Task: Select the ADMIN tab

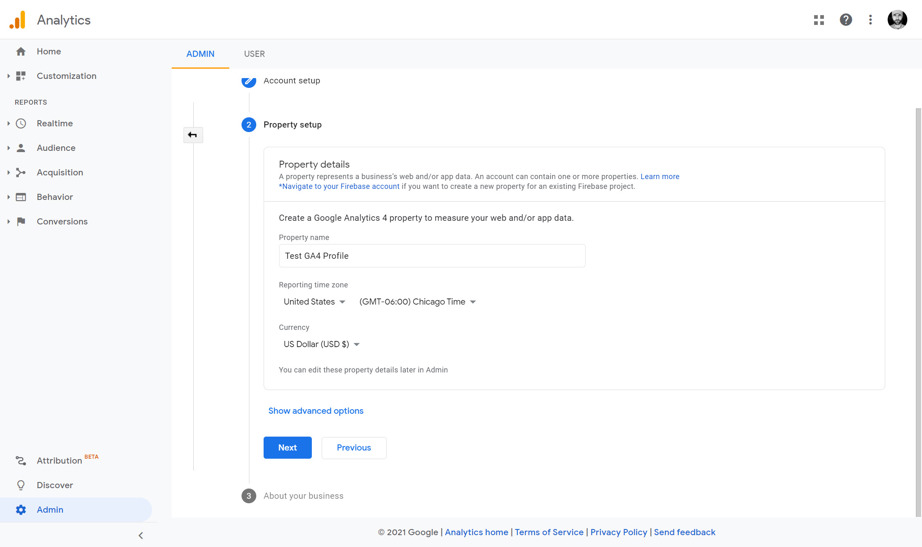Action: click(200, 54)
